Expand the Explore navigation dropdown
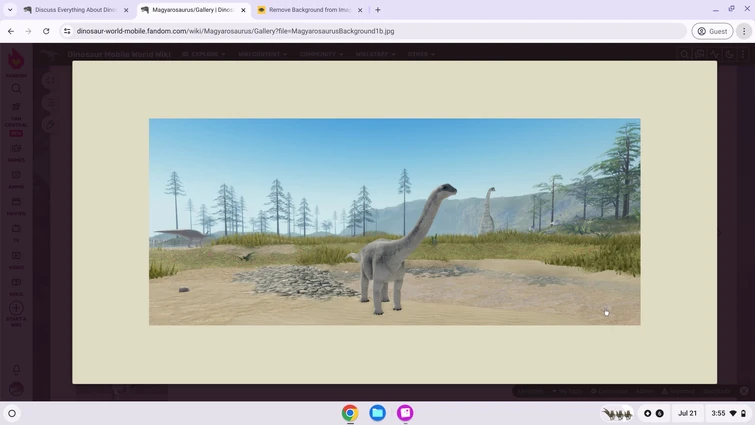Screen dimensions: 755x425 pyautogui.click(x=203, y=54)
